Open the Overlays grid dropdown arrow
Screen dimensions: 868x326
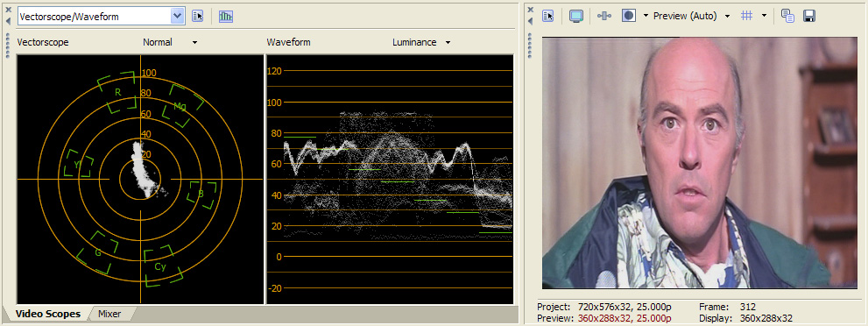764,16
